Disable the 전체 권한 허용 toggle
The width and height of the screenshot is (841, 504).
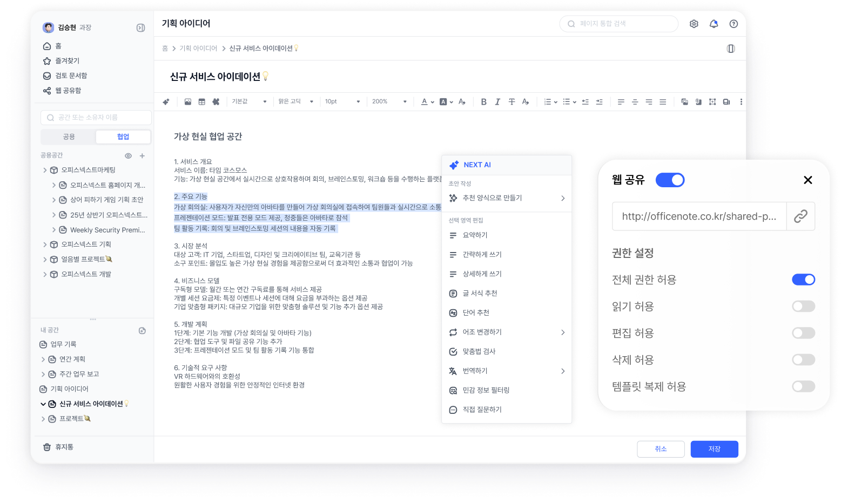pos(803,280)
